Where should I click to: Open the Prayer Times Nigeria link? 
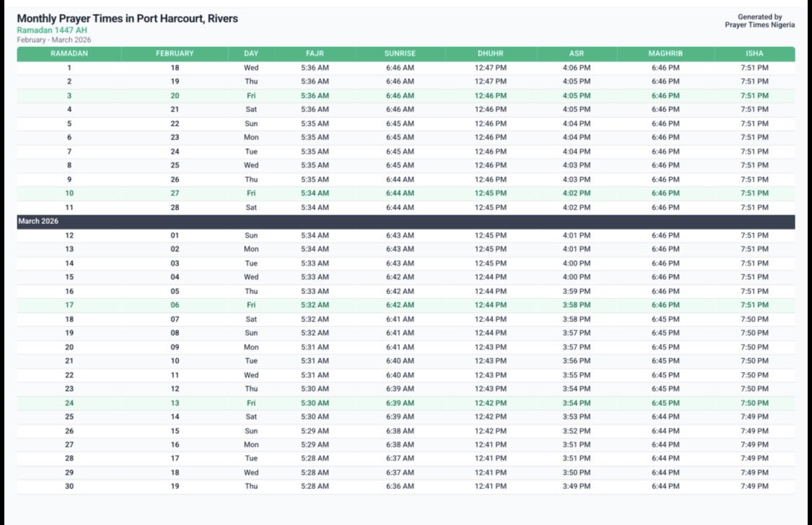point(760,25)
